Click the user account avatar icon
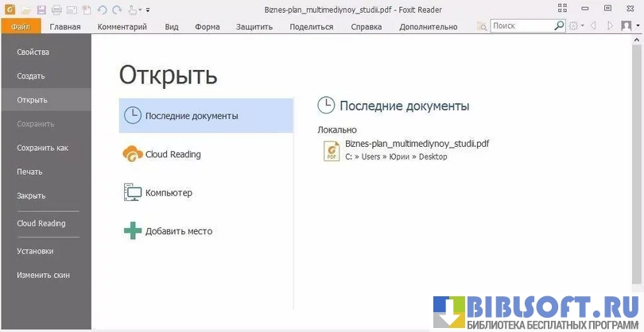The height and width of the screenshot is (332, 644). tap(626, 26)
